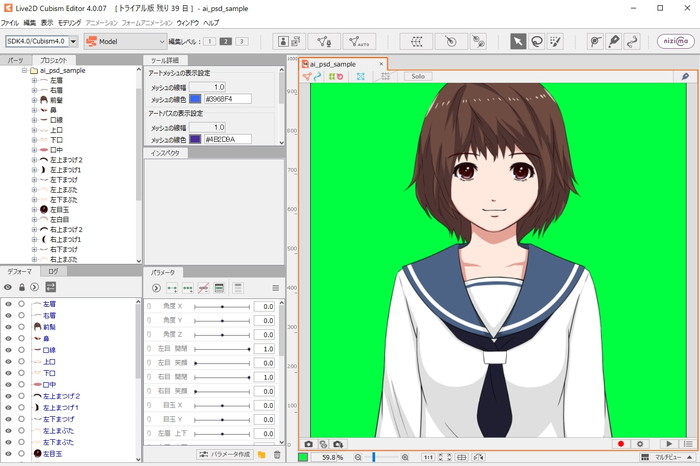700x466 pixels.
Task: Click the 角度 X parameter slider
Action: (222, 307)
